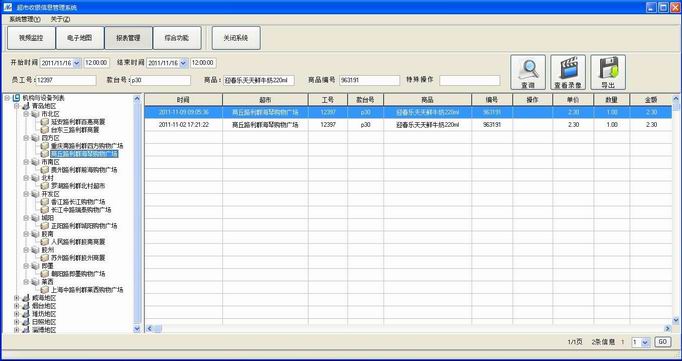
Task: Sort by the 时间 column header
Action: [x=184, y=100]
